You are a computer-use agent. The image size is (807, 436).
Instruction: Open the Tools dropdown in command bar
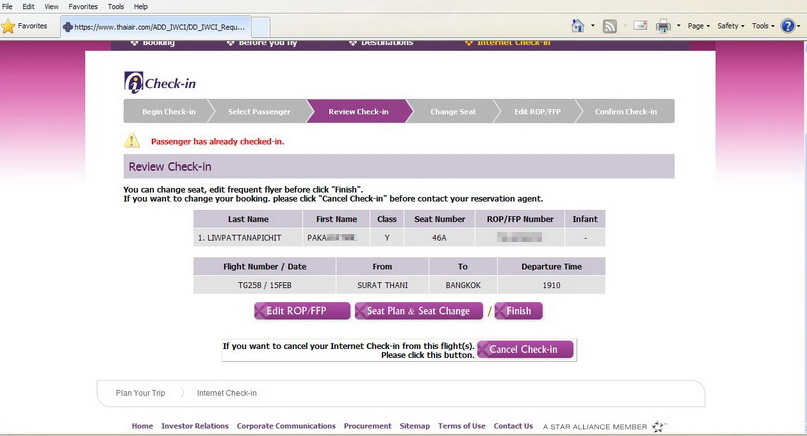pos(763,26)
